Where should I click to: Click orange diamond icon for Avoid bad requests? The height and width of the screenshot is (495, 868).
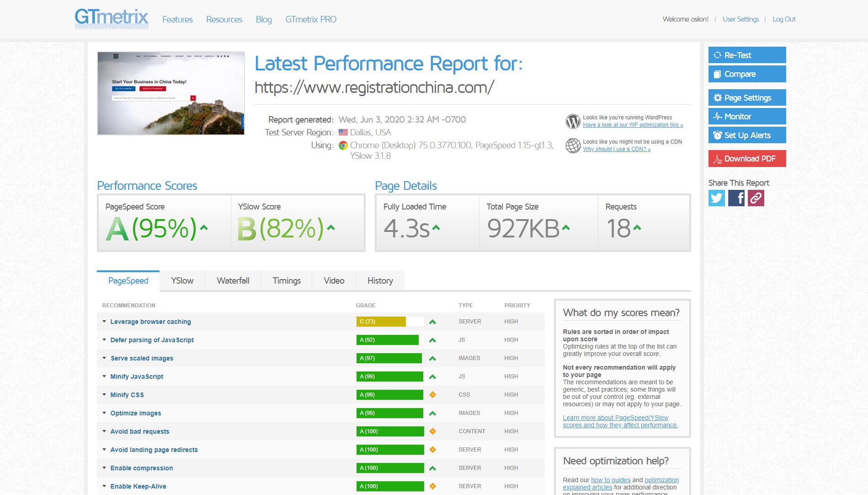[432, 431]
